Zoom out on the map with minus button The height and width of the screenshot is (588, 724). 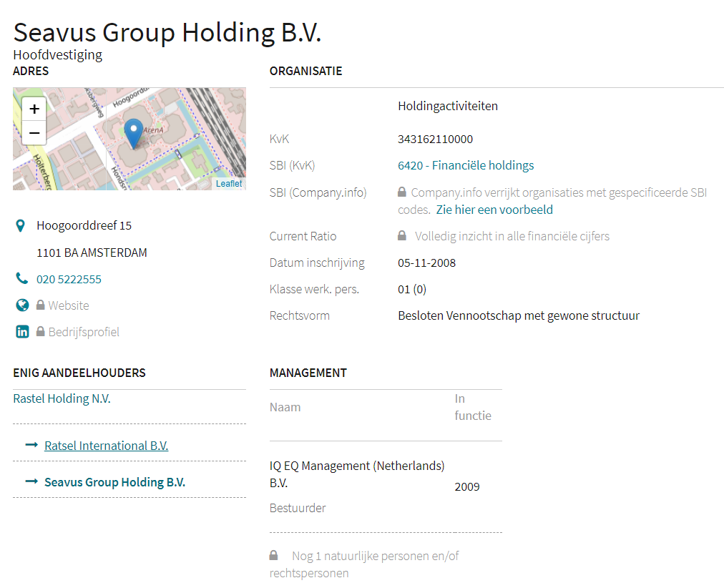[x=34, y=133]
